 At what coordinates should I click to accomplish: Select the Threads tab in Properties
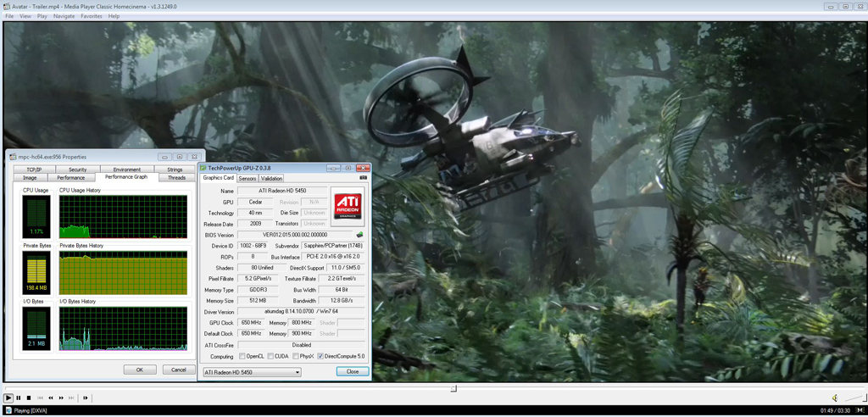(x=176, y=178)
